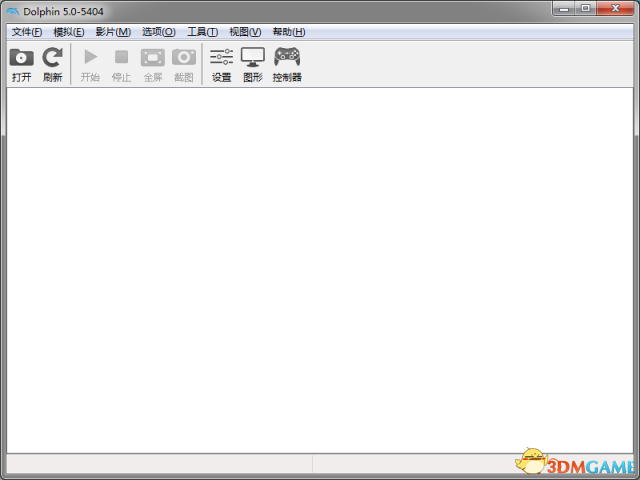640x480 pixels.
Task: Click the 刷新 (Refresh) arrow icon
Action: coord(53,57)
